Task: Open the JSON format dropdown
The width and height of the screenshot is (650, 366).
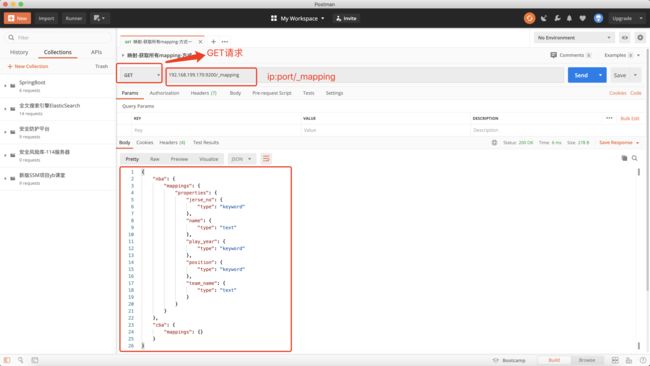Action: [241, 159]
